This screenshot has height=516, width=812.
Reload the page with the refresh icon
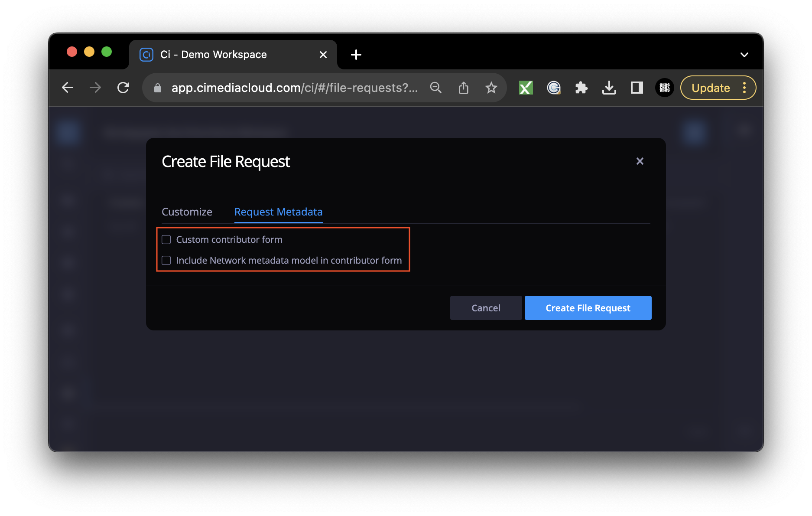[x=123, y=88]
